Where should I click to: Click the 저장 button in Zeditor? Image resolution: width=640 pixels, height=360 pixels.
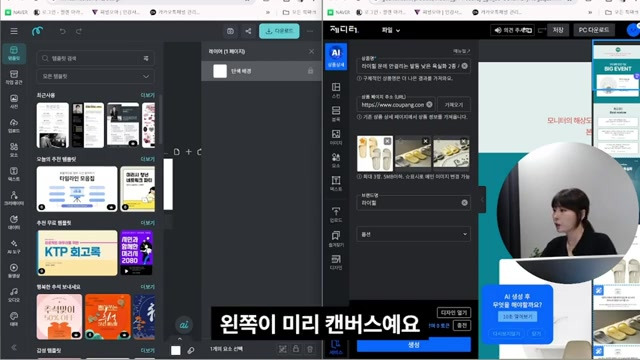click(558, 30)
